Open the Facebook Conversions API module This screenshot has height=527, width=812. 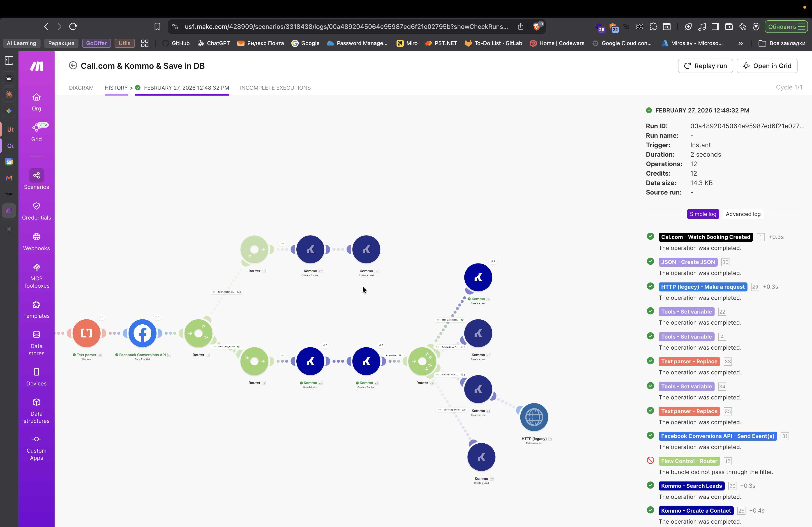pos(142,333)
